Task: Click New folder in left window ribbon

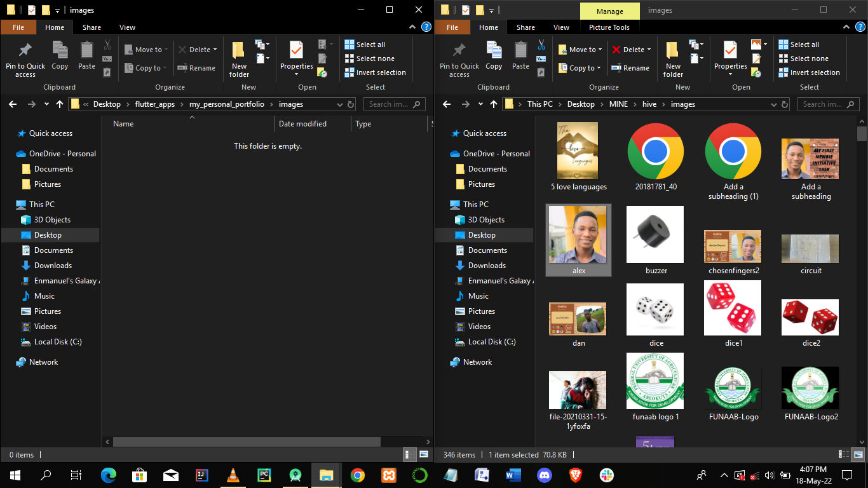Action: 239,60
